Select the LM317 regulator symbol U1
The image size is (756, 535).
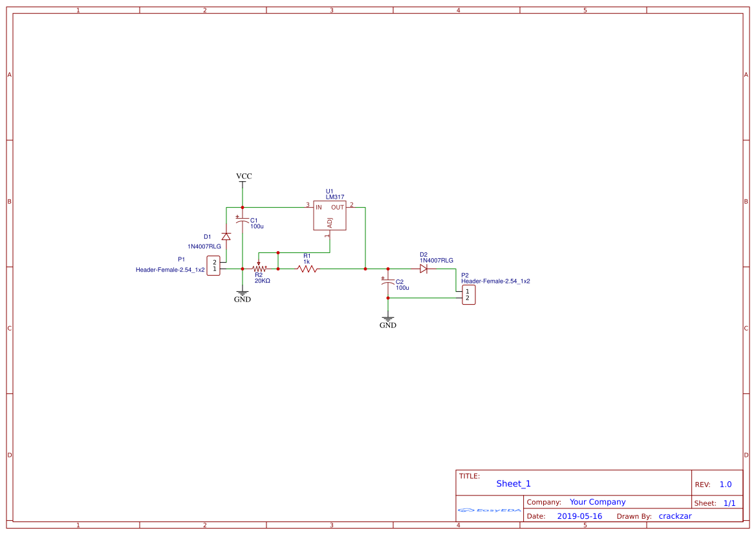click(329, 215)
